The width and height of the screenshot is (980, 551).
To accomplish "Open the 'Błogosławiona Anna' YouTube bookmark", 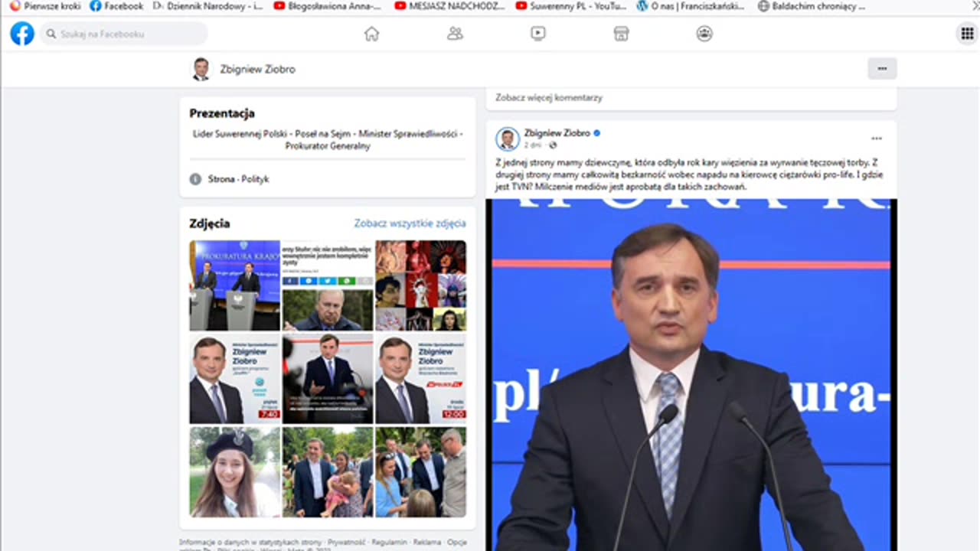I will (328, 6).
